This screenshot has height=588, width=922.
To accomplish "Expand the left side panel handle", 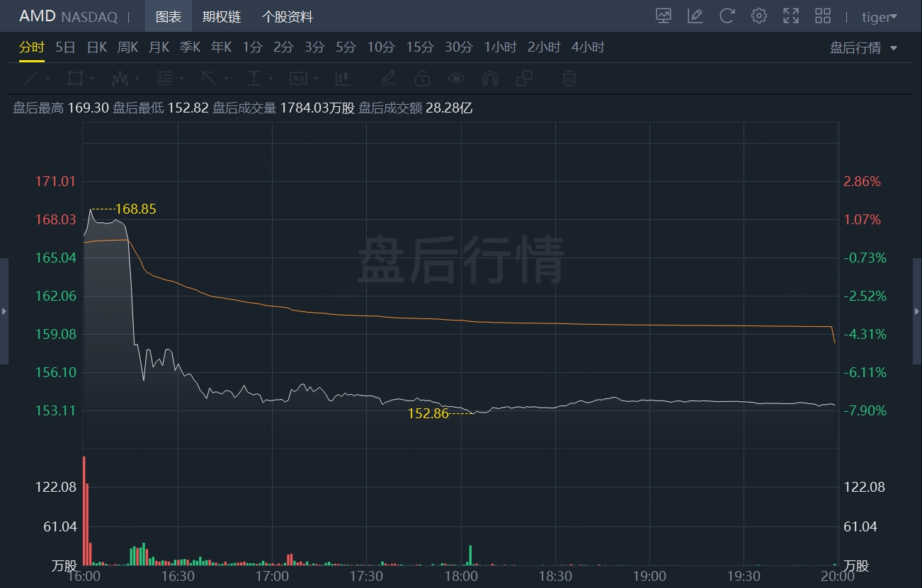I will 4,311.
